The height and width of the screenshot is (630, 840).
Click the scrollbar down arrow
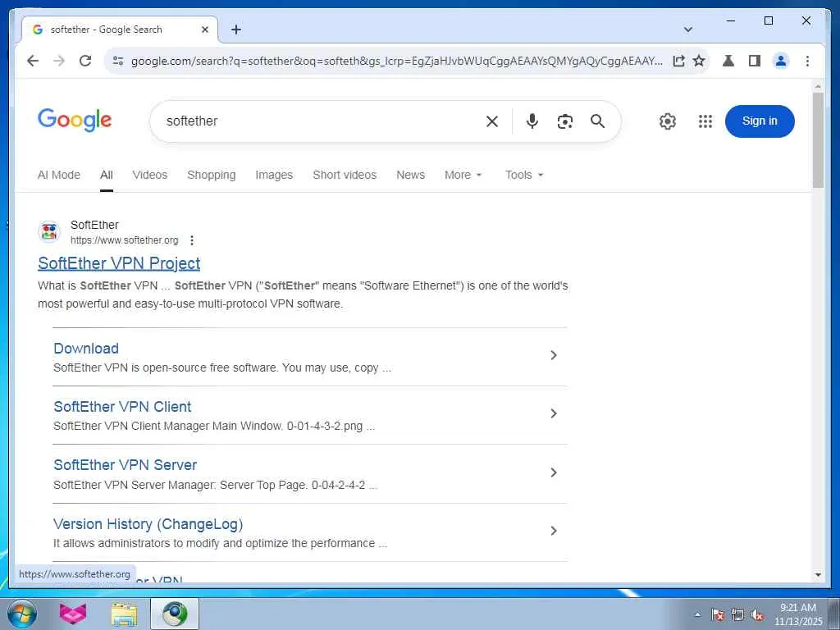(818, 575)
